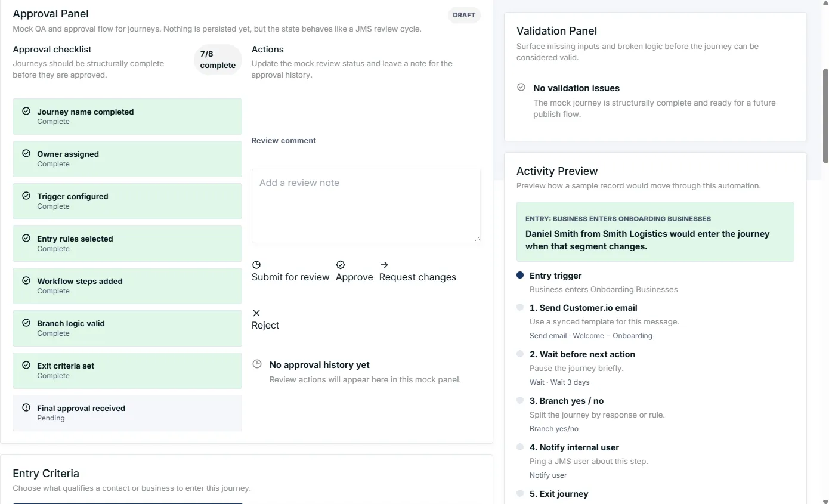Click the Review comment label
The image size is (829, 504).
point(284,141)
